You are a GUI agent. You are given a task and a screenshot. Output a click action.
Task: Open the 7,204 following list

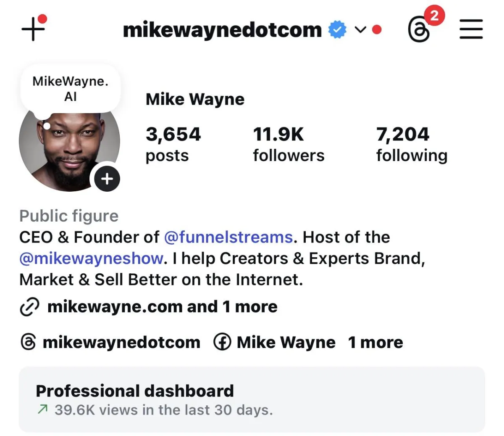tap(412, 144)
